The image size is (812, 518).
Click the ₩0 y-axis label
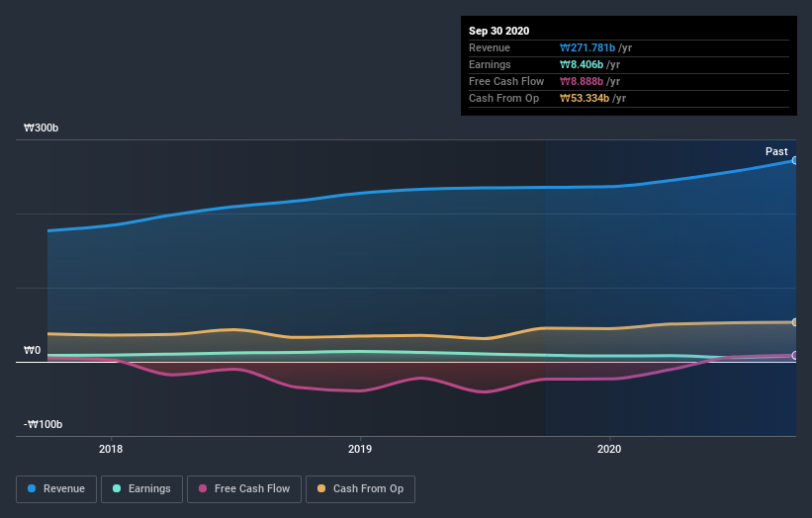(x=32, y=350)
